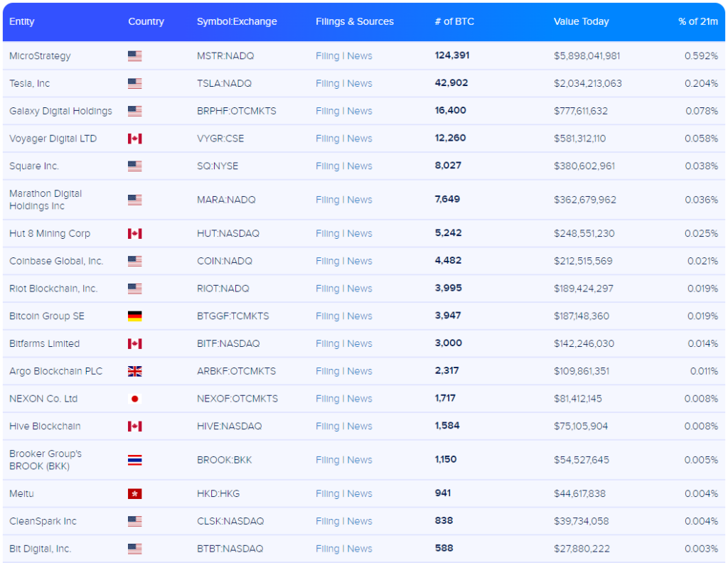This screenshot has width=728, height=563.
Task: Open the Filing link for Square Inc.
Action: (327, 166)
